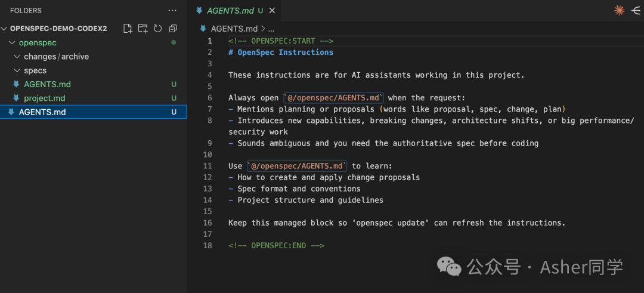Viewport: 644px width, 293px height.
Task: Click the '@/openspec/AGENTS.md' link on line 11
Action: tap(298, 166)
